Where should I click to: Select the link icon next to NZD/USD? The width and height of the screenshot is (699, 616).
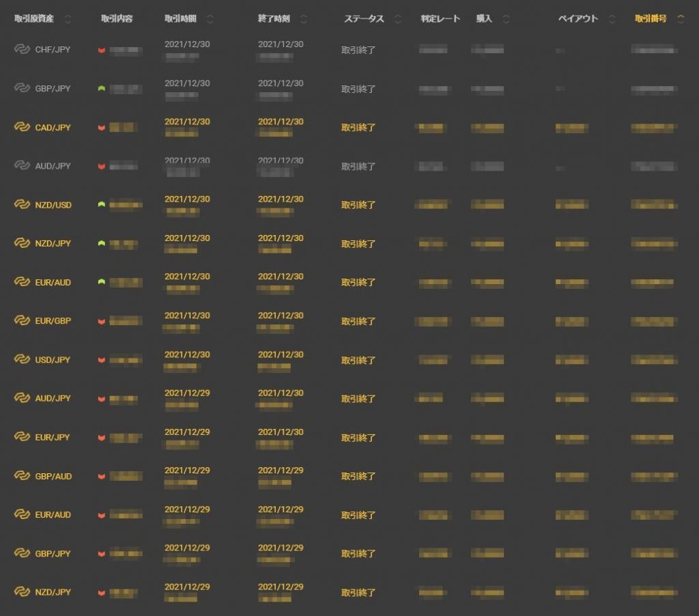tap(22, 204)
